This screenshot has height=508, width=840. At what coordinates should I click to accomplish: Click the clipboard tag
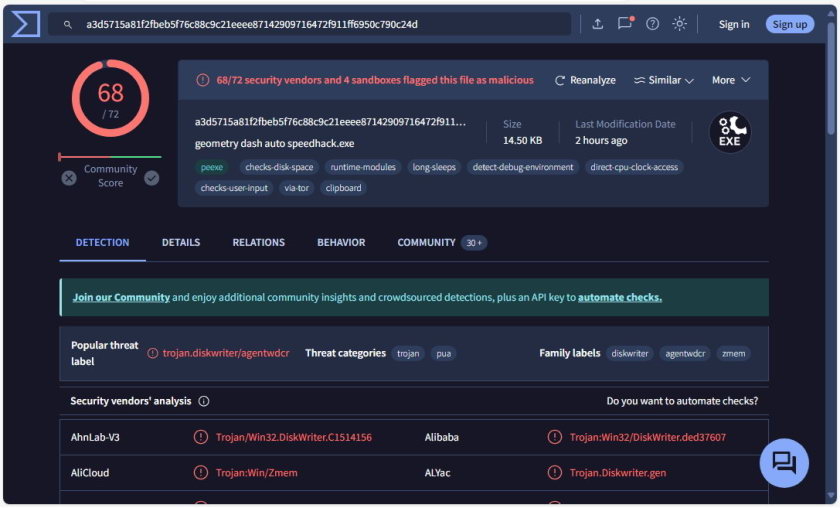click(x=343, y=188)
